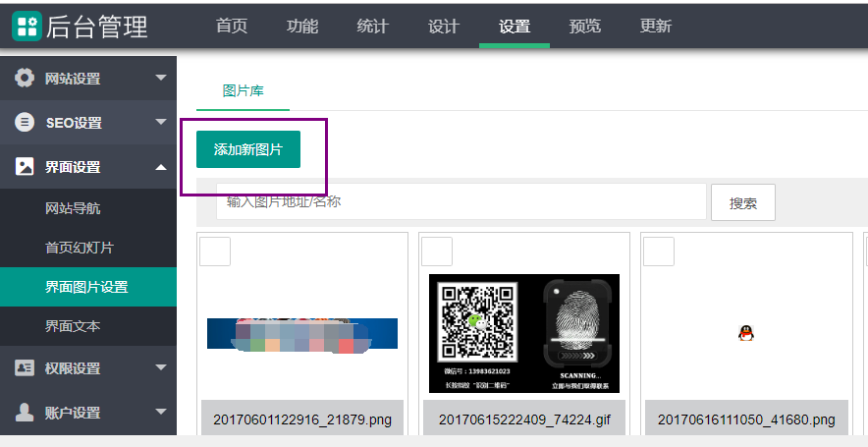Expand 网站设置 with its dropdown arrow
The image size is (868, 447).
pyautogui.click(x=161, y=78)
